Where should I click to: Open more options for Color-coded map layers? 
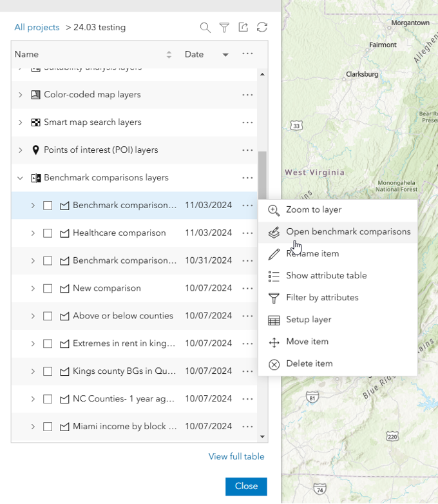[x=247, y=95]
